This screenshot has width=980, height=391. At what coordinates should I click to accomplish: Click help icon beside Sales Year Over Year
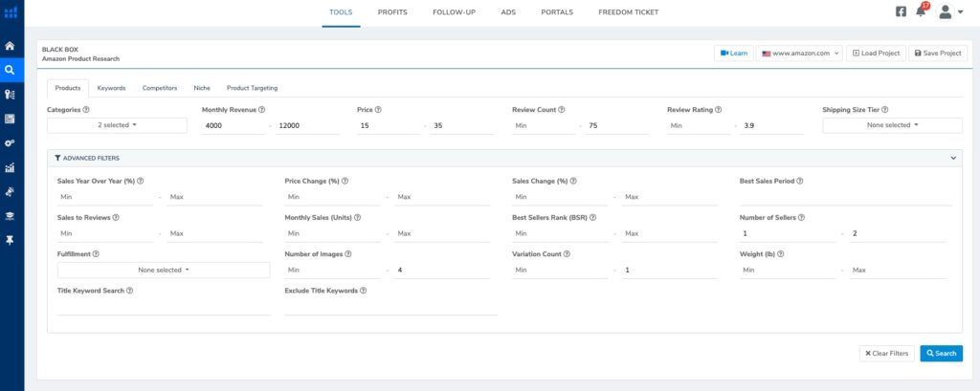click(x=140, y=181)
